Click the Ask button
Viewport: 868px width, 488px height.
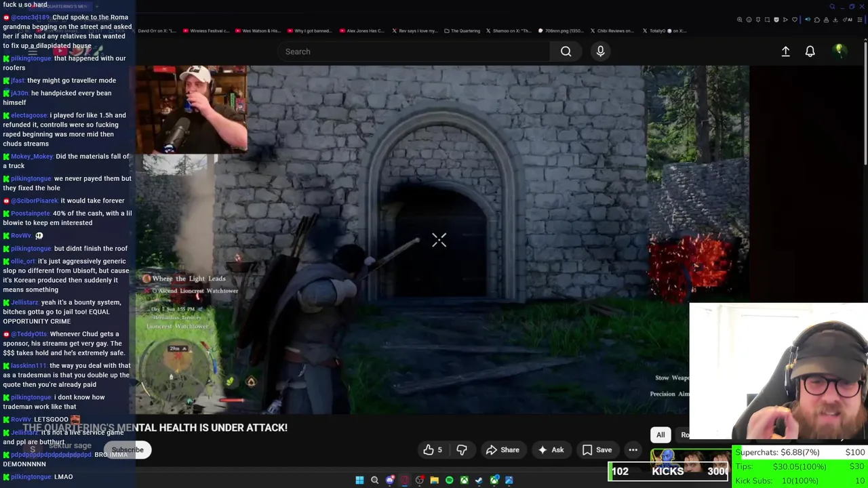point(551,450)
